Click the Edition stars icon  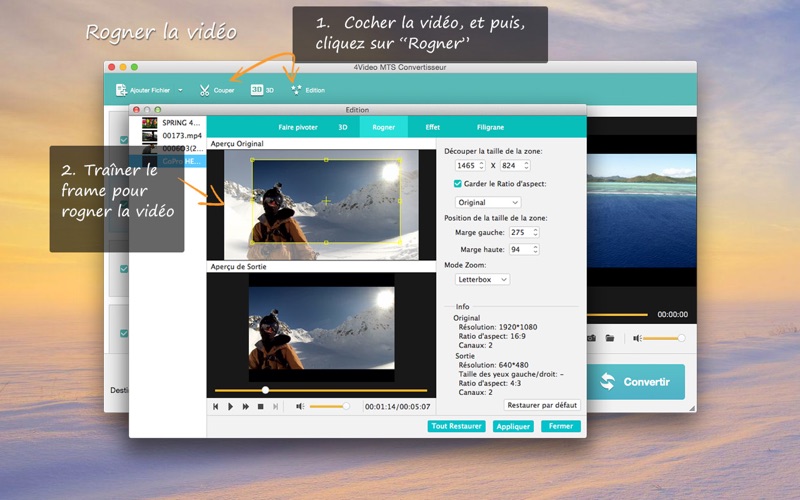click(296, 90)
